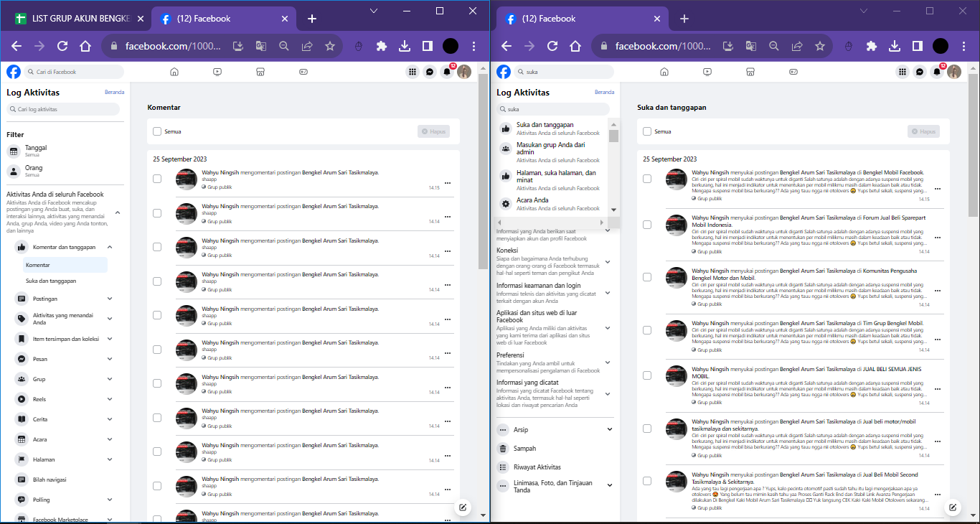Open the Messenger icon in the left window

(x=429, y=72)
